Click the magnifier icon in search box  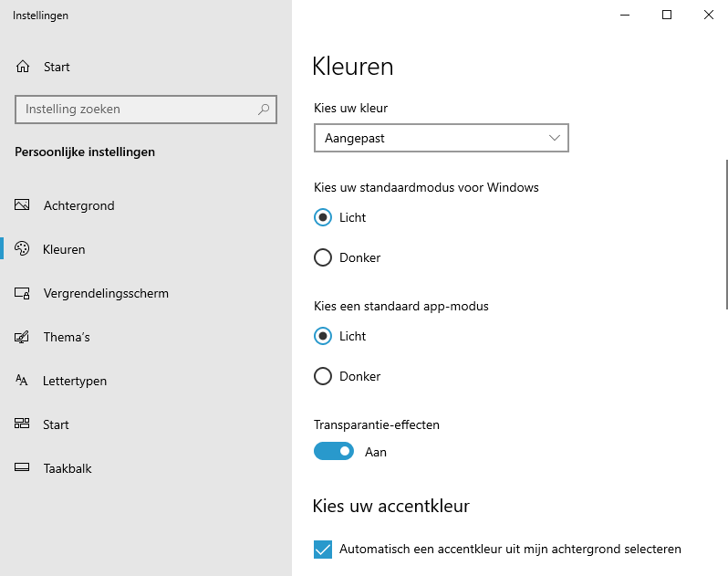pos(264,110)
